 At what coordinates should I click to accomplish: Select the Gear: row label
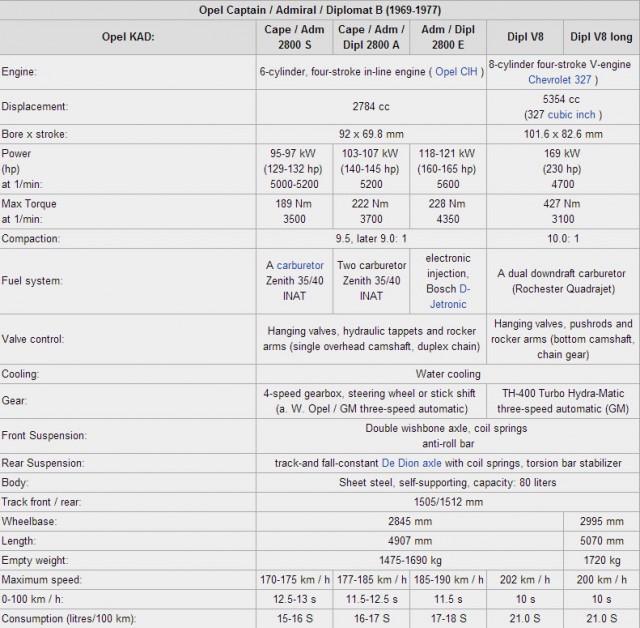click(x=14, y=401)
